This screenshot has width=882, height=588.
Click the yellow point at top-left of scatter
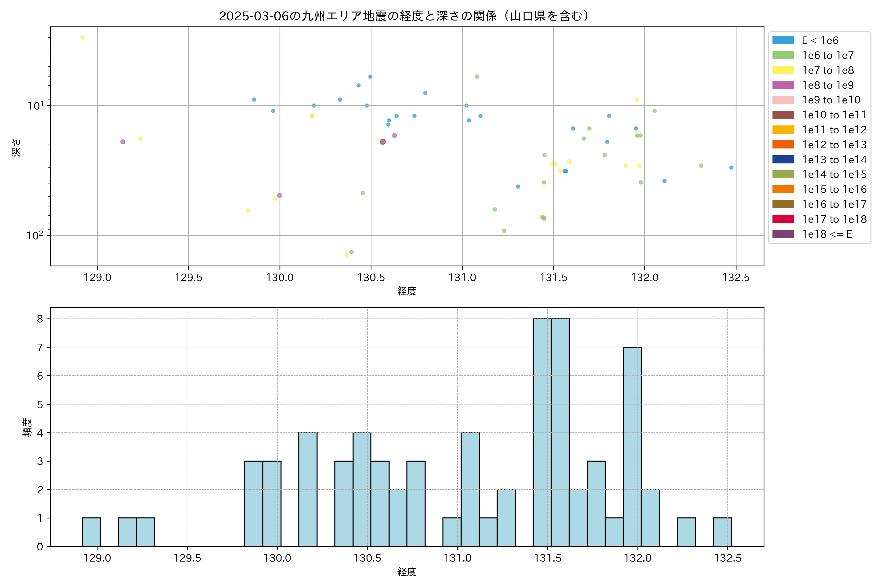click(x=83, y=37)
